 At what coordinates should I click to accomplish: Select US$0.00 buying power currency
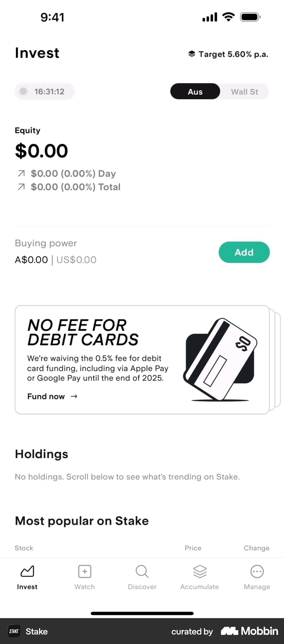coord(76,260)
